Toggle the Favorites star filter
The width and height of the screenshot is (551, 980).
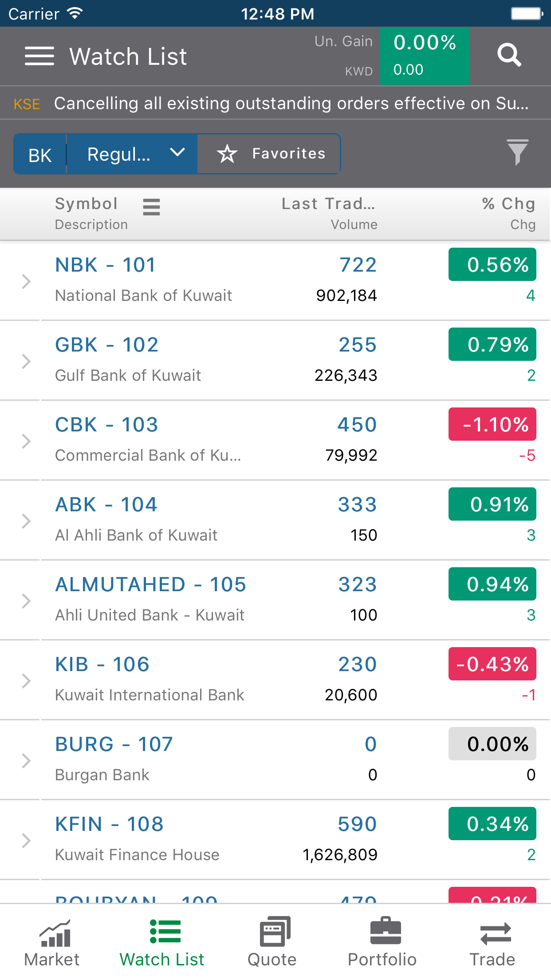click(x=270, y=154)
